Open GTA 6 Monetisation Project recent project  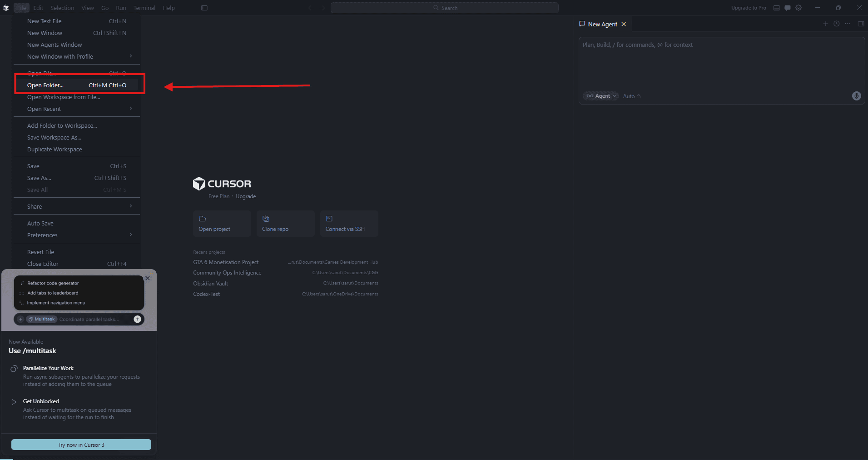pos(286,262)
